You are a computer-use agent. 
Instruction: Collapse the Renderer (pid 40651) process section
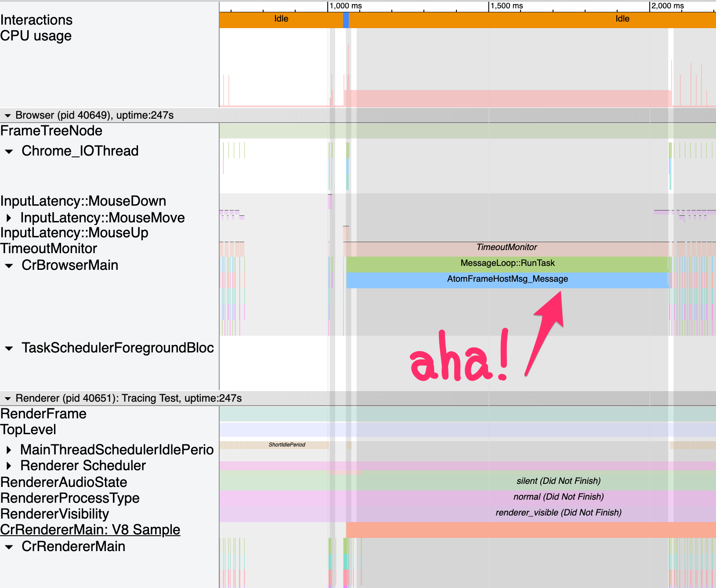coord(7,399)
